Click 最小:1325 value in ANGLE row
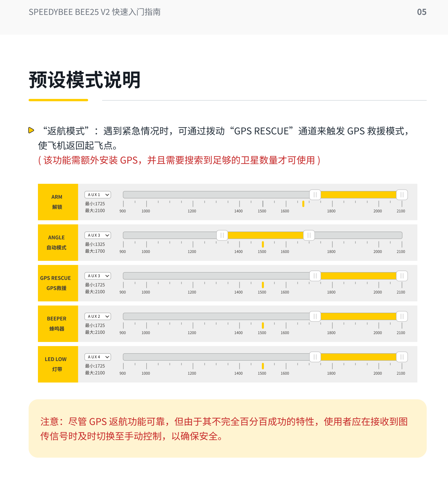 (x=95, y=244)
